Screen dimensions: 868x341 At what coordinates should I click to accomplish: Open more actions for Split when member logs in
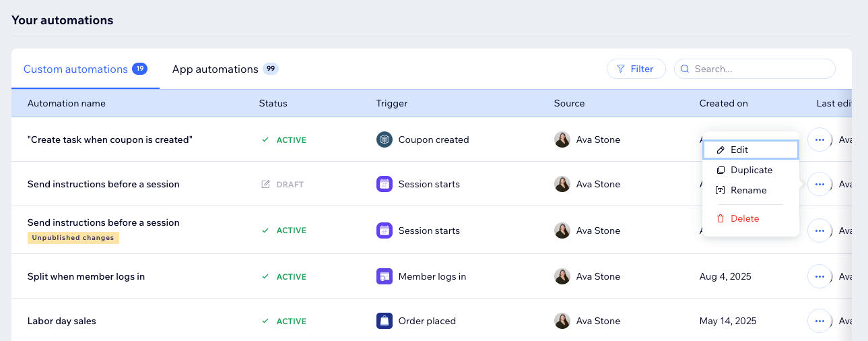(819, 276)
